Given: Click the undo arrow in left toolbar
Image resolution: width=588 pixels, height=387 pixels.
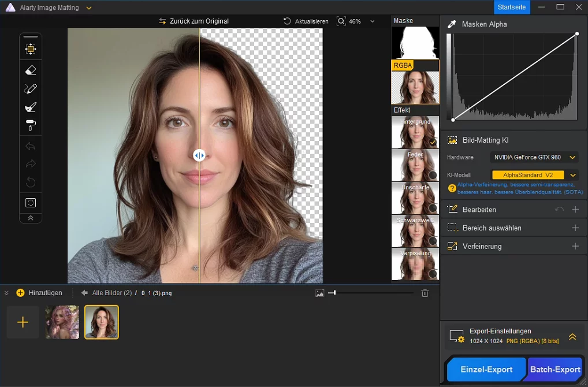Looking at the screenshot, I should click(31, 146).
